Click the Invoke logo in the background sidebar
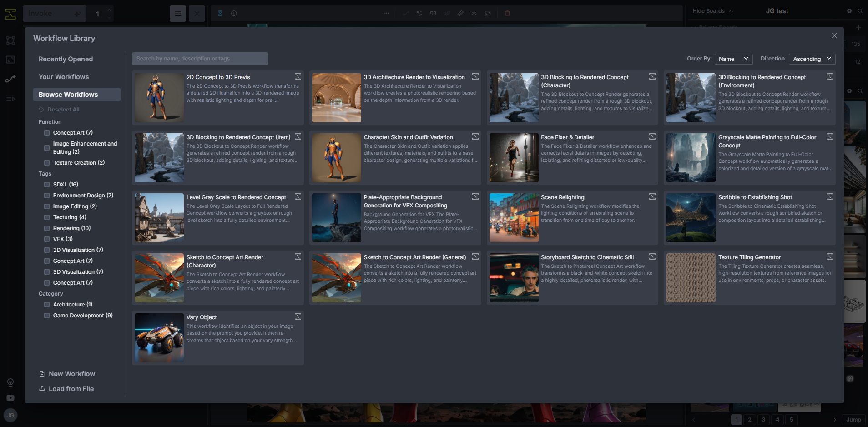This screenshot has height=427, width=868. coord(10,14)
